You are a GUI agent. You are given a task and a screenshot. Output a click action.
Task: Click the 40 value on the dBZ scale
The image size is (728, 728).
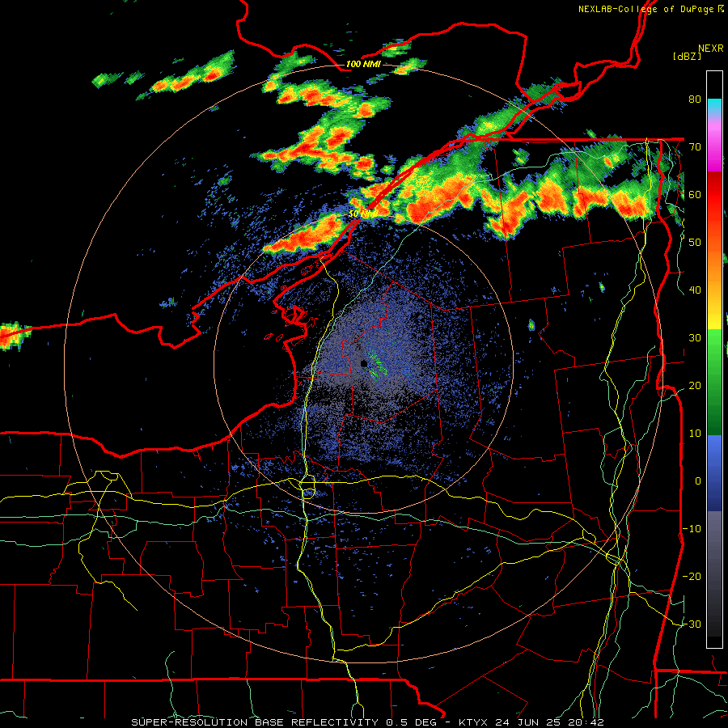(695, 290)
